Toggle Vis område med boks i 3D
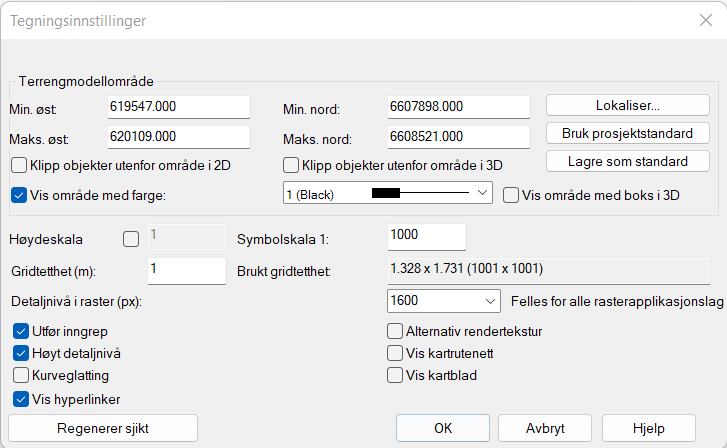Image resolution: width=727 pixels, height=448 pixels. pyautogui.click(x=511, y=195)
